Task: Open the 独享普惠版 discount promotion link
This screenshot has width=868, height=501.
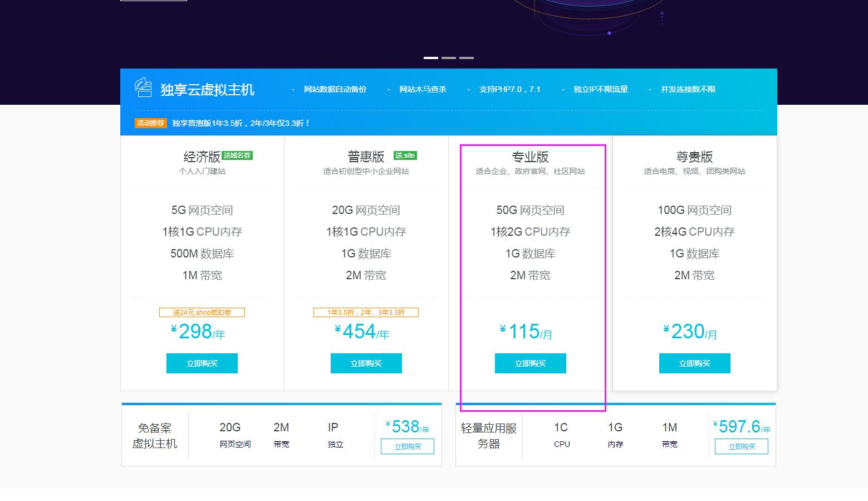Action: tap(241, 123)
